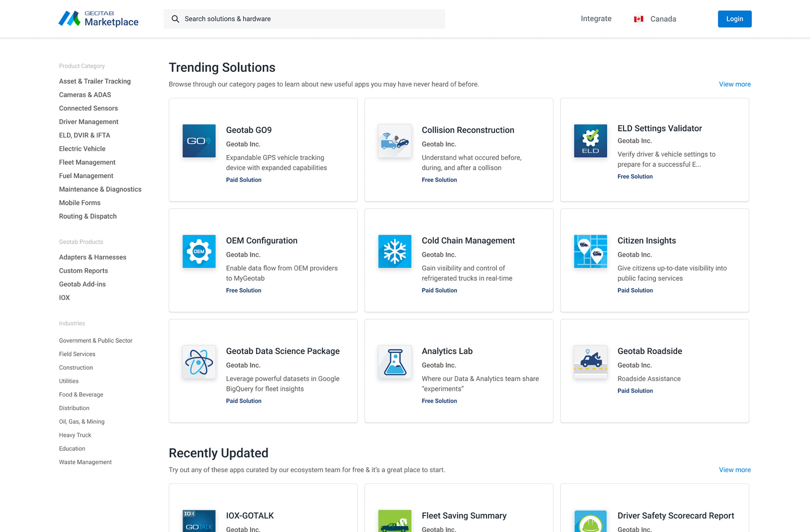Select Cameras & ADAS category
The width and height of the screenshot is (810, 532).
(x=85, y=95)
